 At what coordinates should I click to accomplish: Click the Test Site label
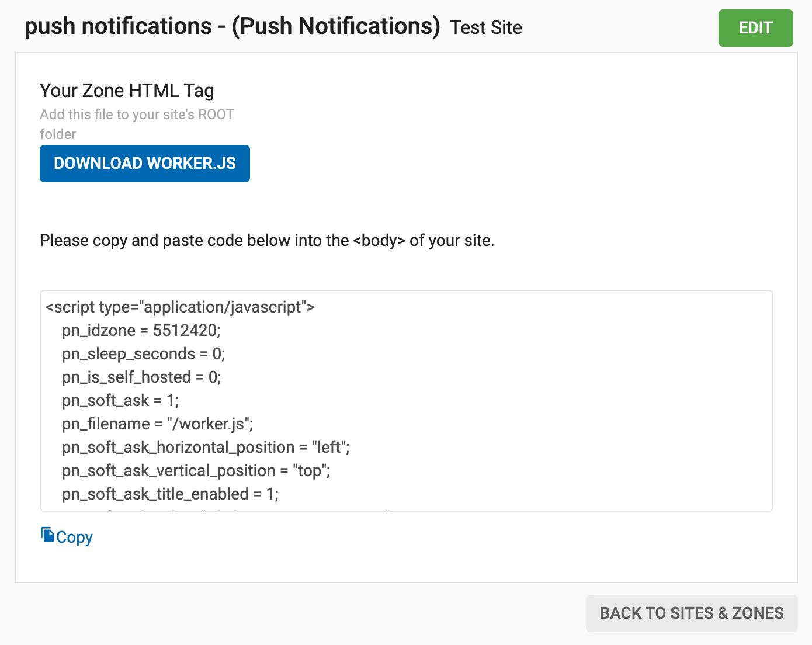486,28
